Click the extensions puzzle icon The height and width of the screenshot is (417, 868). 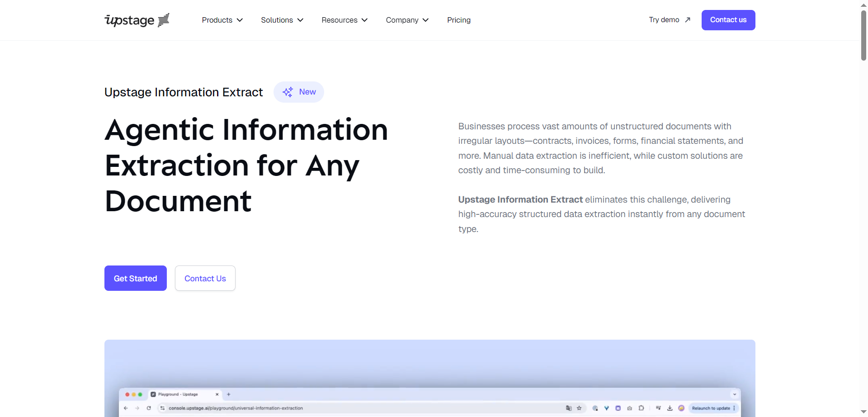(x=641, y=408)
